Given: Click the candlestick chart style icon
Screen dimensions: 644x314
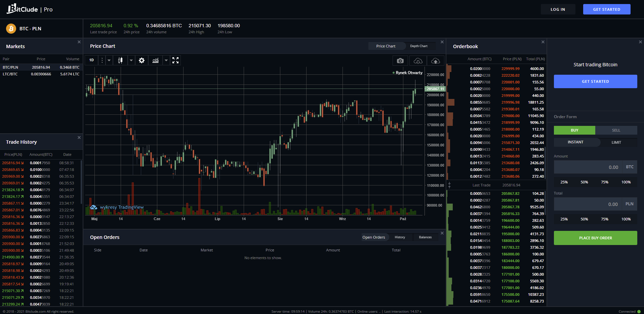Looking at the screenshot, I should click(x=120, y=60).
